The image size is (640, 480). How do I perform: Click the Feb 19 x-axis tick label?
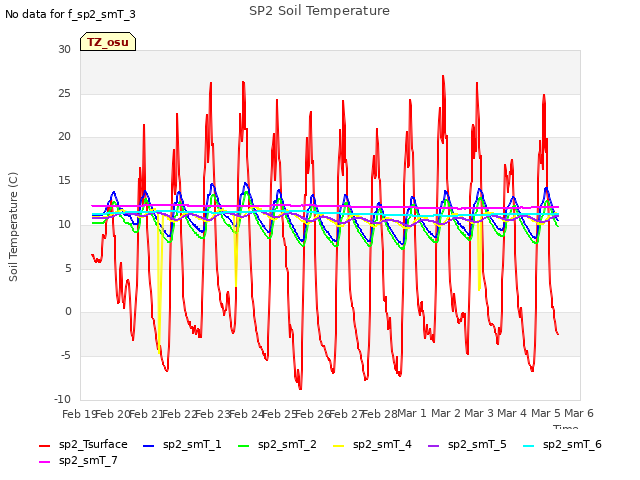[x=79, y=414]
